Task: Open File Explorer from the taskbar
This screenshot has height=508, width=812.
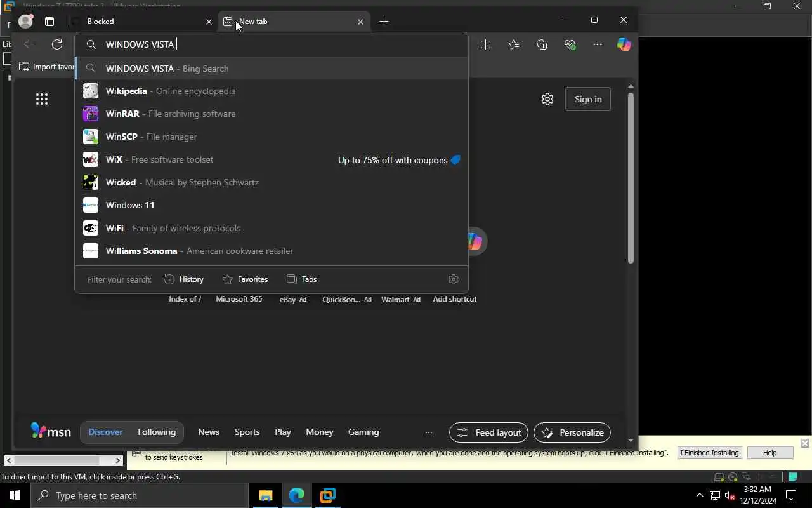Action: (265, 495)
